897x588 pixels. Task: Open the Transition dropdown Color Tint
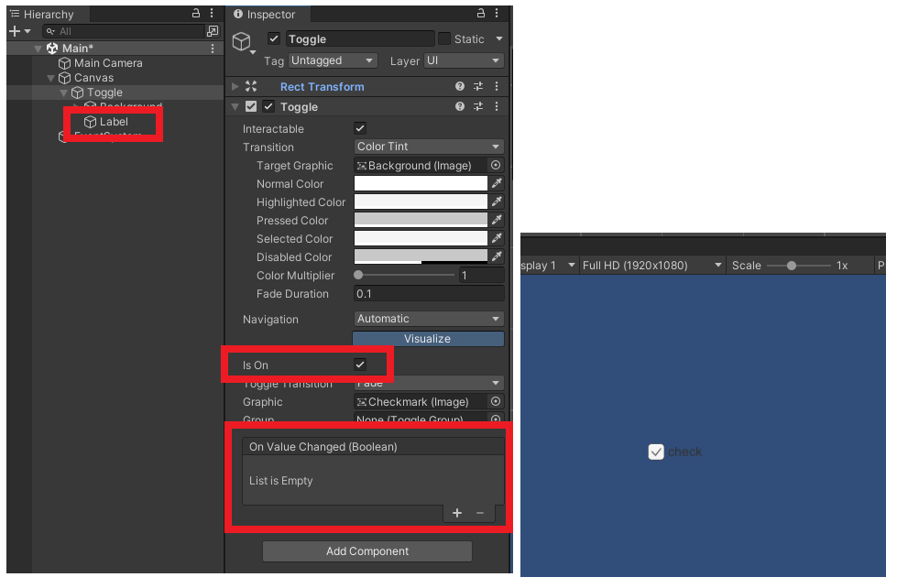click(x=429, y=147)
